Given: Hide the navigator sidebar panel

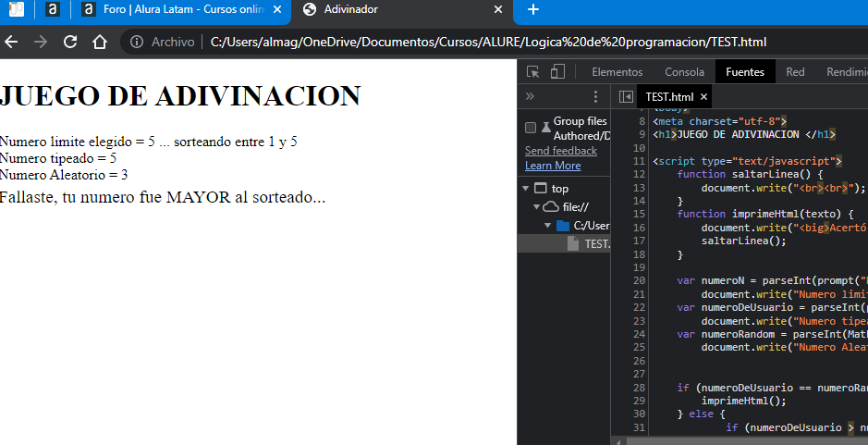Looking at the screenshot, I should (x=626, y=97).
